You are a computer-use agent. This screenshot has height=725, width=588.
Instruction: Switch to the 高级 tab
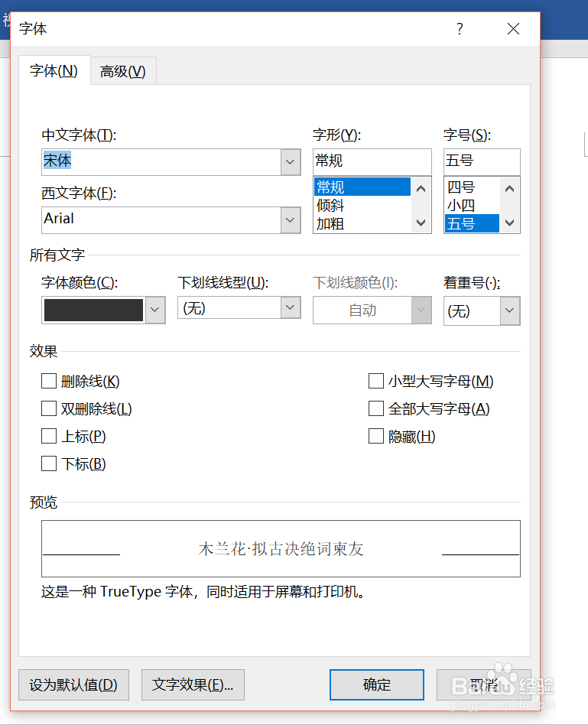pos(123,71)
